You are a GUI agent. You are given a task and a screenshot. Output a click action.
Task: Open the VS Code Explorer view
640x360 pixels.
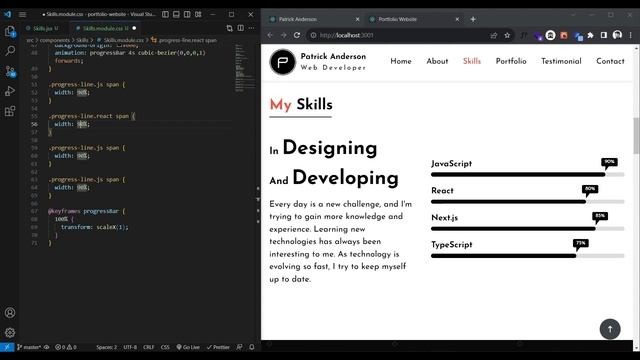tap(10, 31)
